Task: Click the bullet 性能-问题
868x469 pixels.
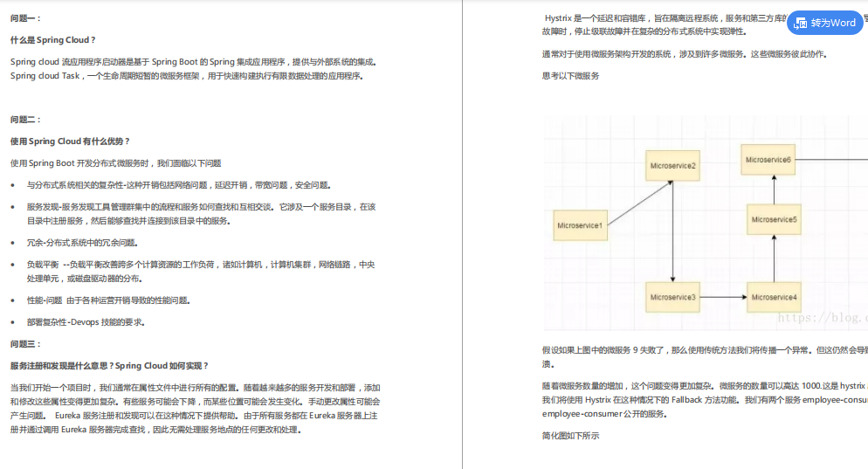Action: pyautogui.click(x=108, y=300)
